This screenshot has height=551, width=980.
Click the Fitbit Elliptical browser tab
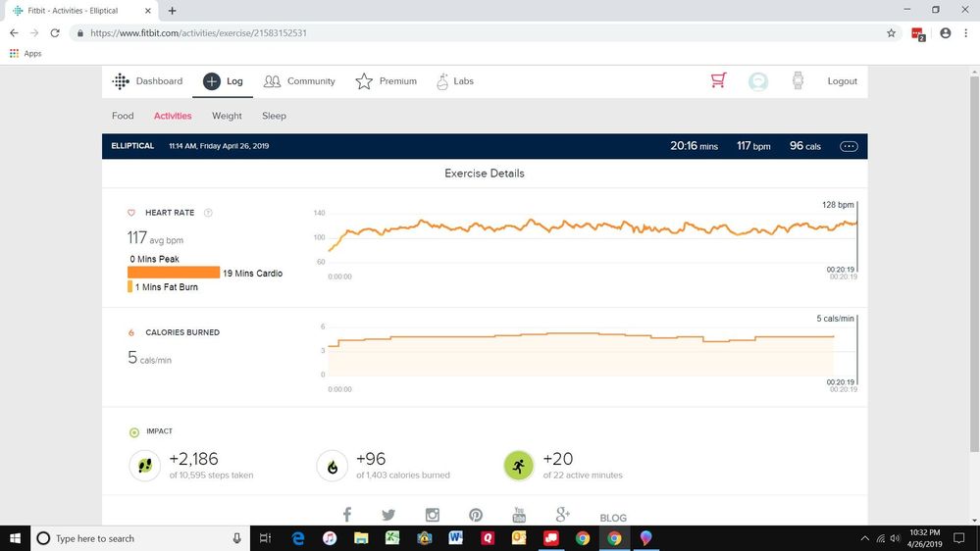pos(81,11)
